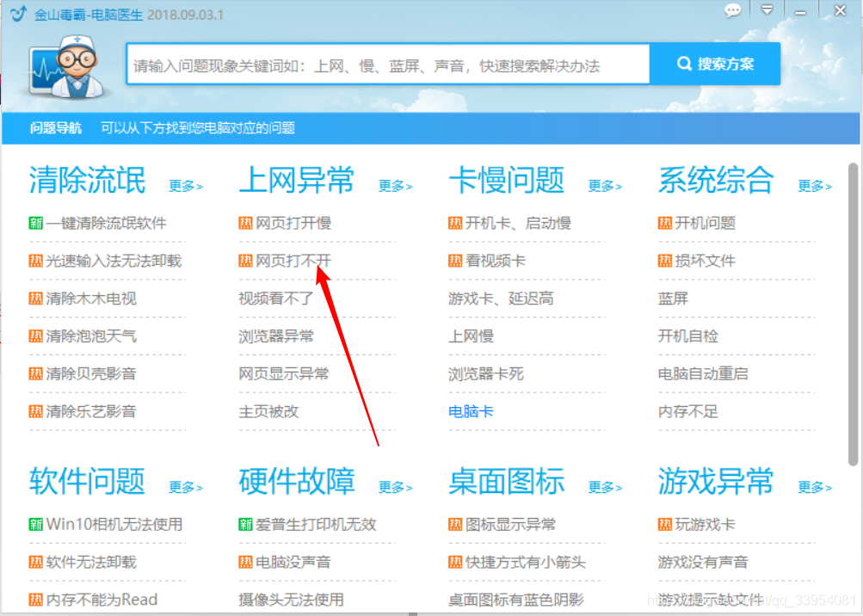Open the 上网异常 category heading
This screenshot has height=616, width=863.
[297, 180]
